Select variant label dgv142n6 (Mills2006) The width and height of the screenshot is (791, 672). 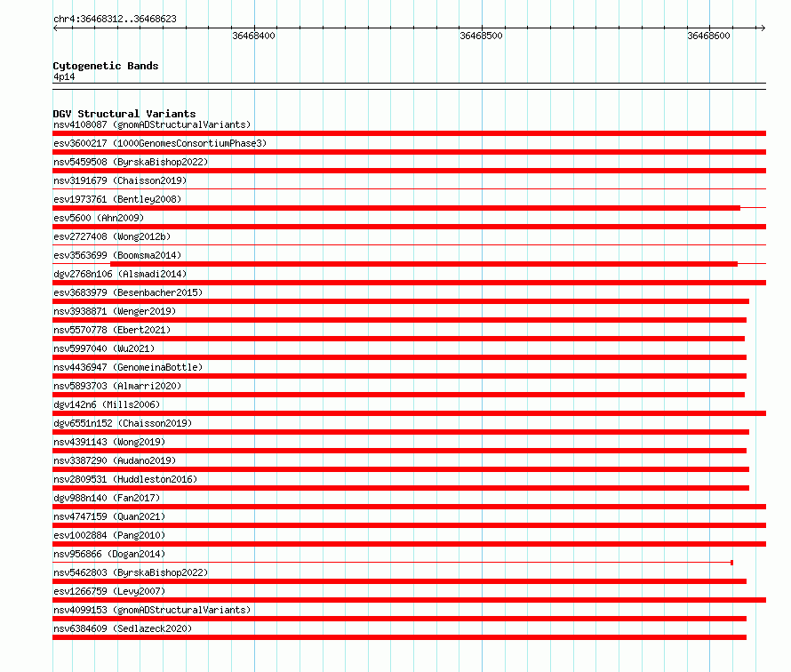click(107, 404)
